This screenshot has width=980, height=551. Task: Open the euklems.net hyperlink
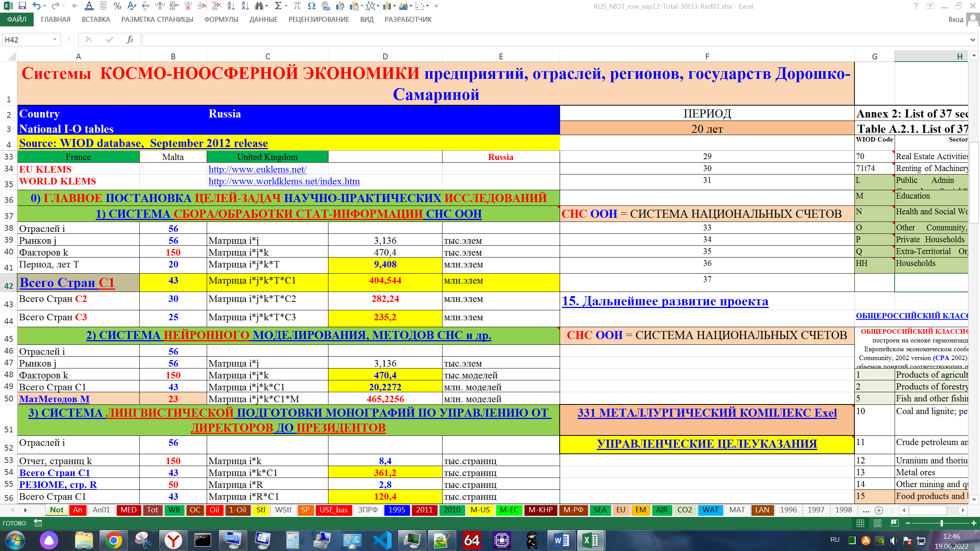[257, 169]
